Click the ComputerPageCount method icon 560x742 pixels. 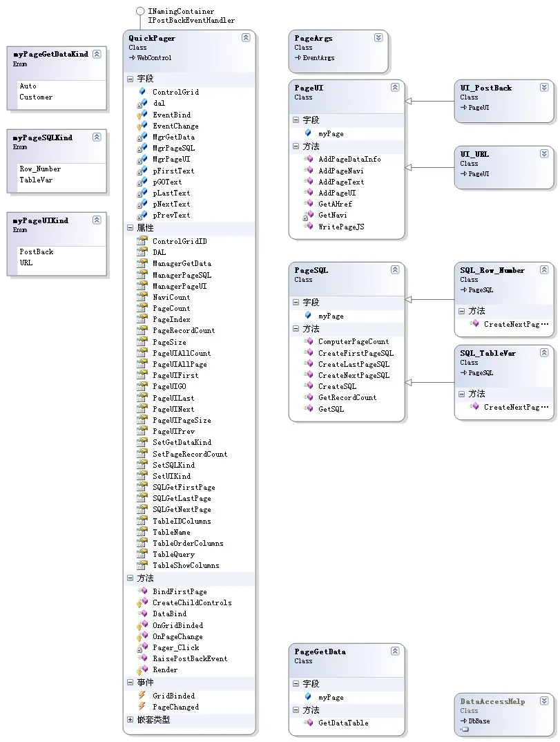click(x=309, y=341)
